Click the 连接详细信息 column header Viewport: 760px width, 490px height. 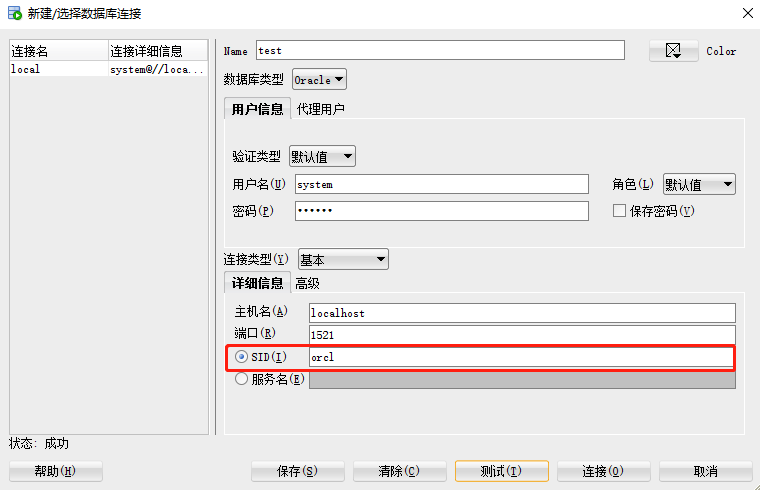click(158, 51)
